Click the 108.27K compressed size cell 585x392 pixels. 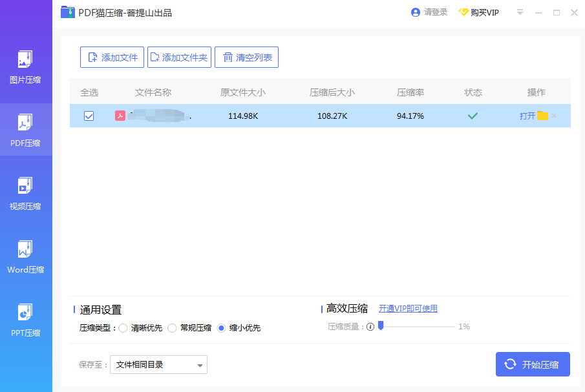coord(332,116)
